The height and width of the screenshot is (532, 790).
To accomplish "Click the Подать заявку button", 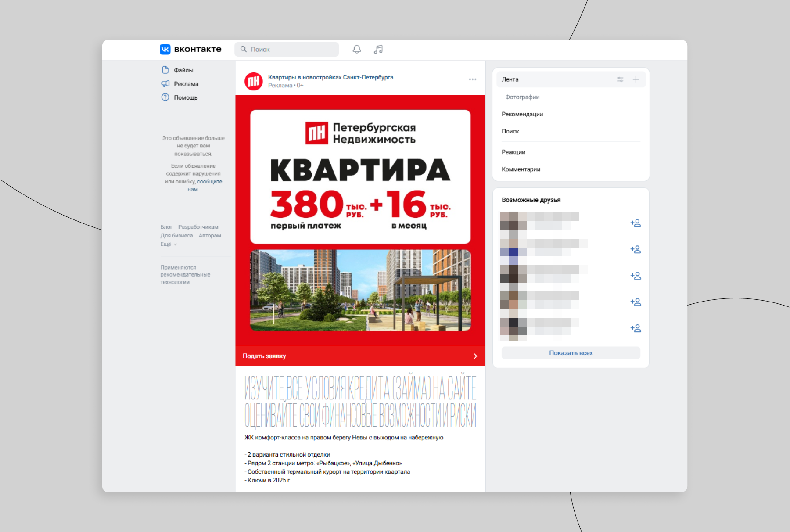I will (x=360, y=356).
